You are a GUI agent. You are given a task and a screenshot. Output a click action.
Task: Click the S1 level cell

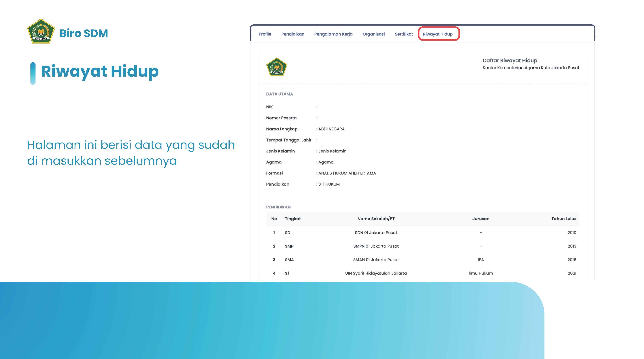point(287,273)
